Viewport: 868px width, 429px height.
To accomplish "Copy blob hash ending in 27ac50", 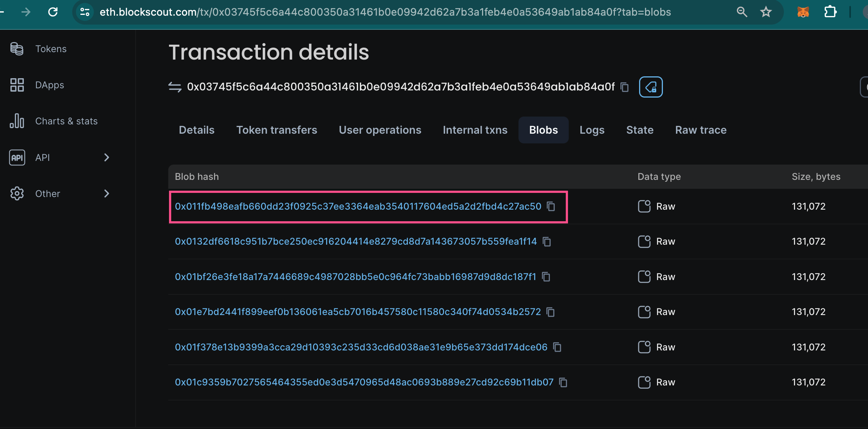I will tap(551, 206).
